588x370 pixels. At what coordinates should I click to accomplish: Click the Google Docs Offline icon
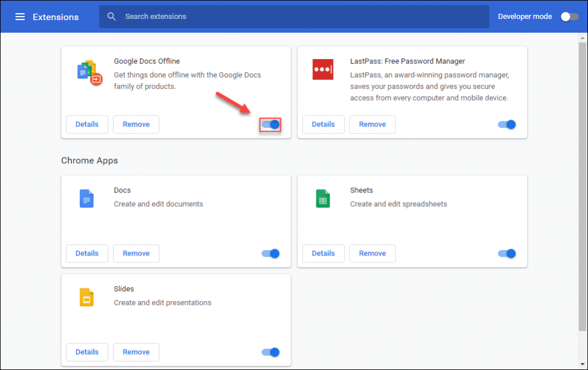(x=88, y=72)
